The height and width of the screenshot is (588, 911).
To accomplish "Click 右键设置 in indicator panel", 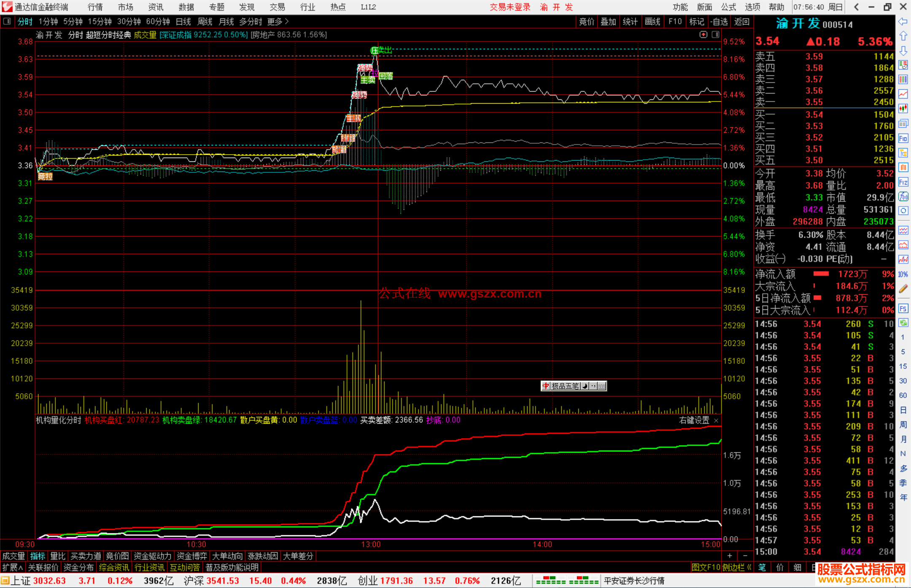I will tap(694, 420).
